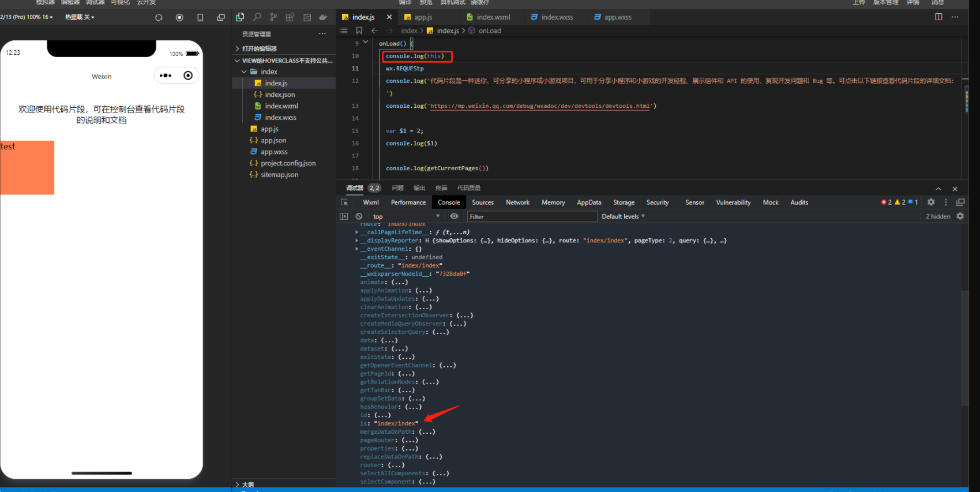
Task: Toggle the live expression eye icon
Action: [x=455, y=216]
